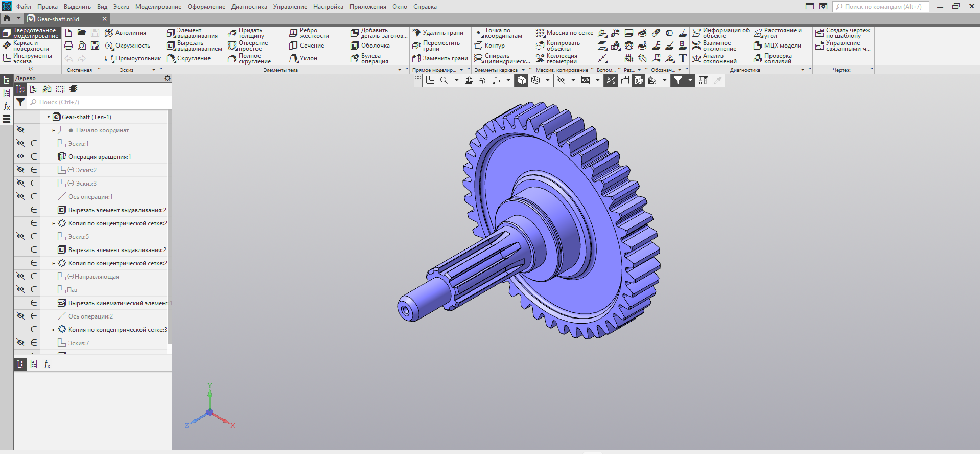980x454 pixels.
Task: Toggle visibility of Эскиз:5
Action: click(x=20, y=236)
